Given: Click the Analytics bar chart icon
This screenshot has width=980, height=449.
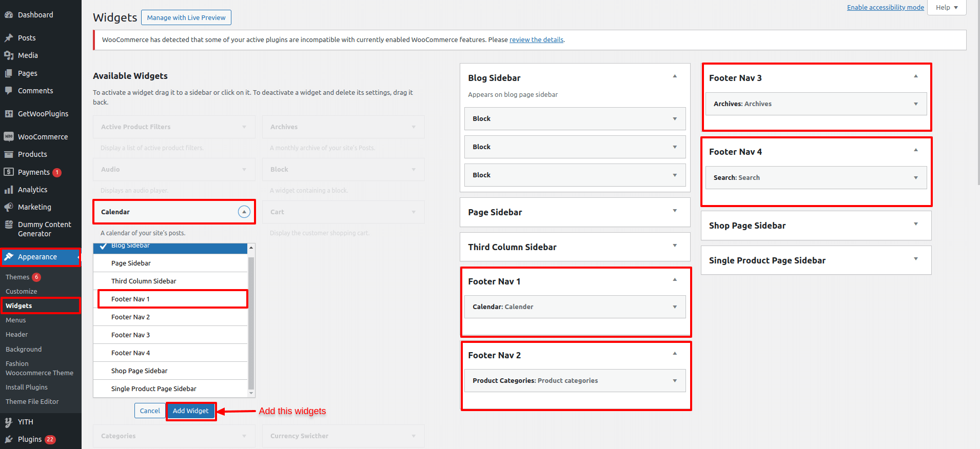Looking at the screenshot, I should pos(9,190).
